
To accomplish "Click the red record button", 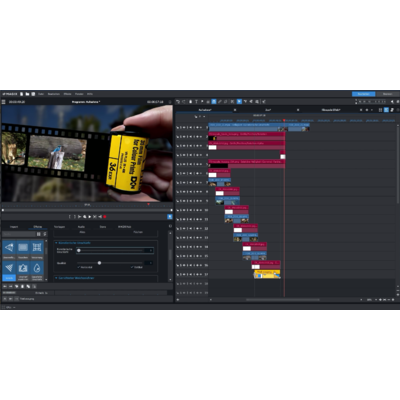I will tap(105, 217).
